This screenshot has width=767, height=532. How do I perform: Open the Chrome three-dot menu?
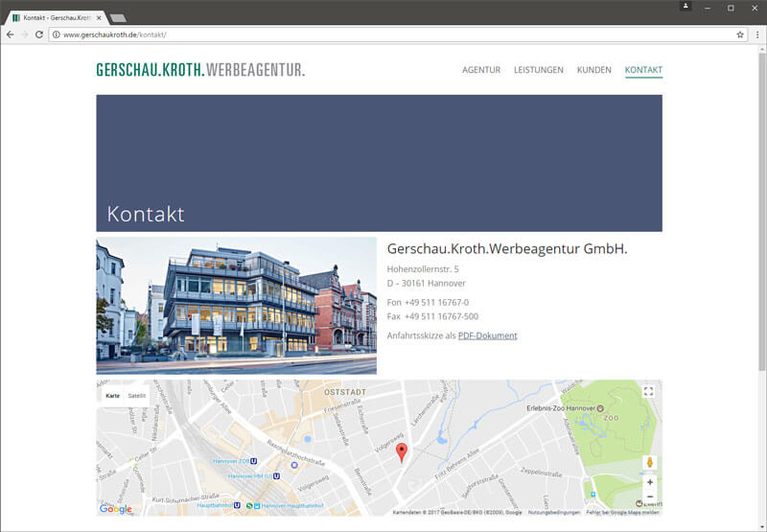(757, 35)
